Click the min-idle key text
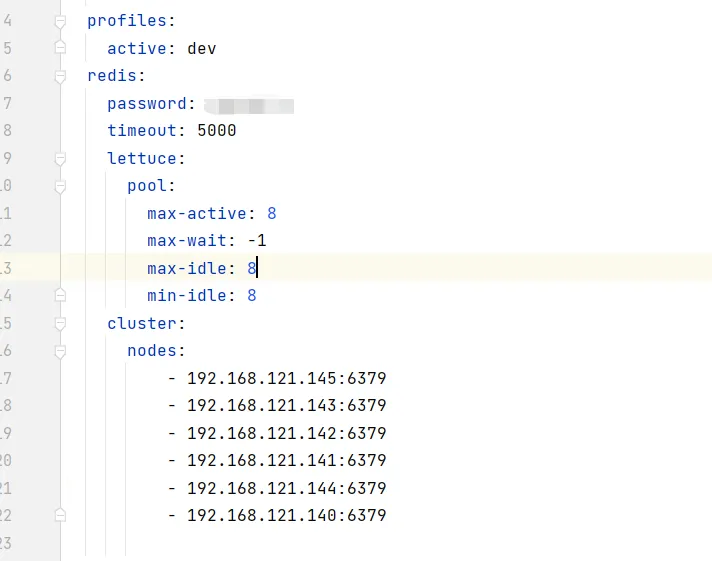This screenshot has height=561, width=712. (x=187, y=296)
